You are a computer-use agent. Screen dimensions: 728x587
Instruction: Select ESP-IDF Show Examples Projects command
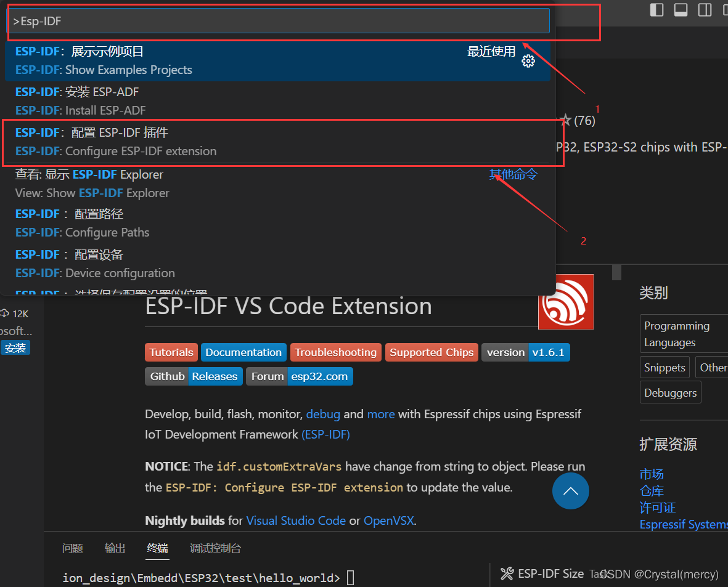(x=277, y=61)
